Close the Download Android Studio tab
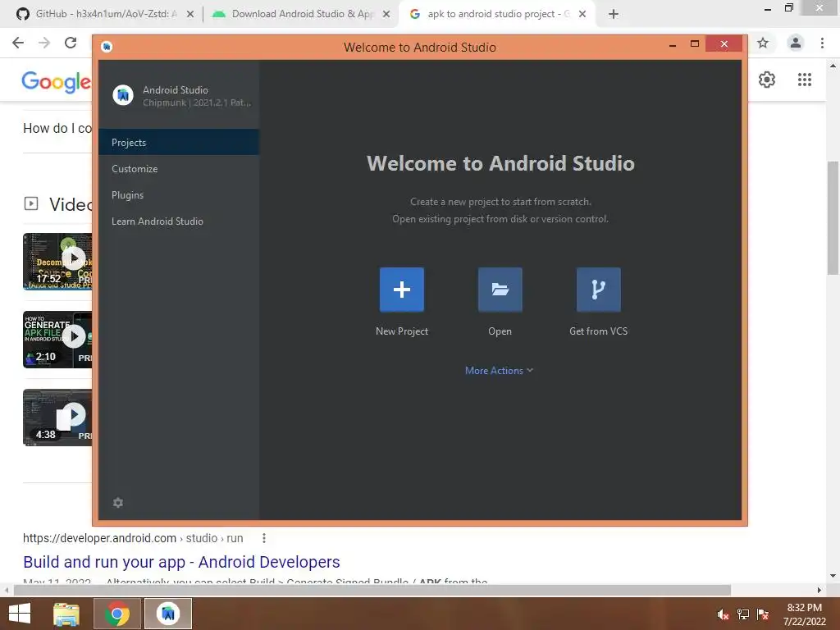 coord(386,15)
